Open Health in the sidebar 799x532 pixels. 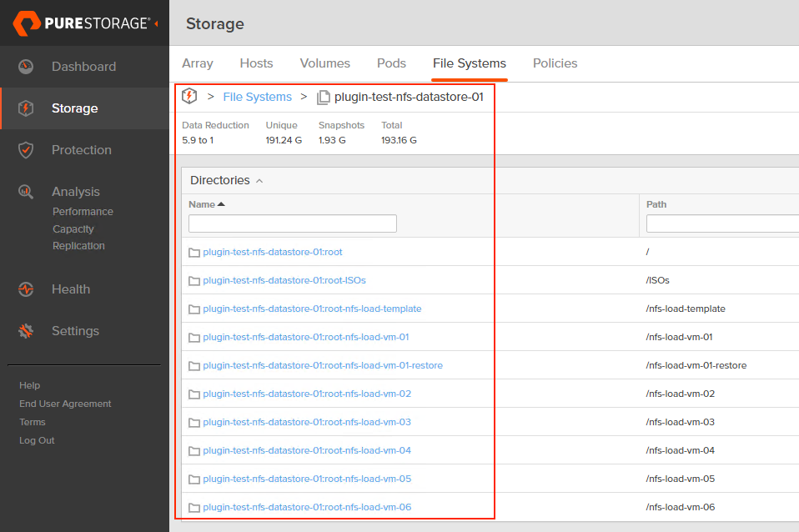coord(71,289)
